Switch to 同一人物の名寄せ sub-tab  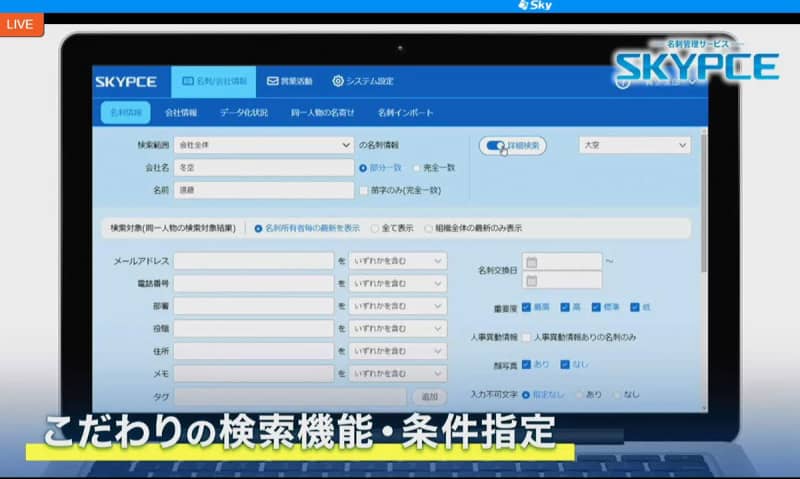[x=322, y=113]
